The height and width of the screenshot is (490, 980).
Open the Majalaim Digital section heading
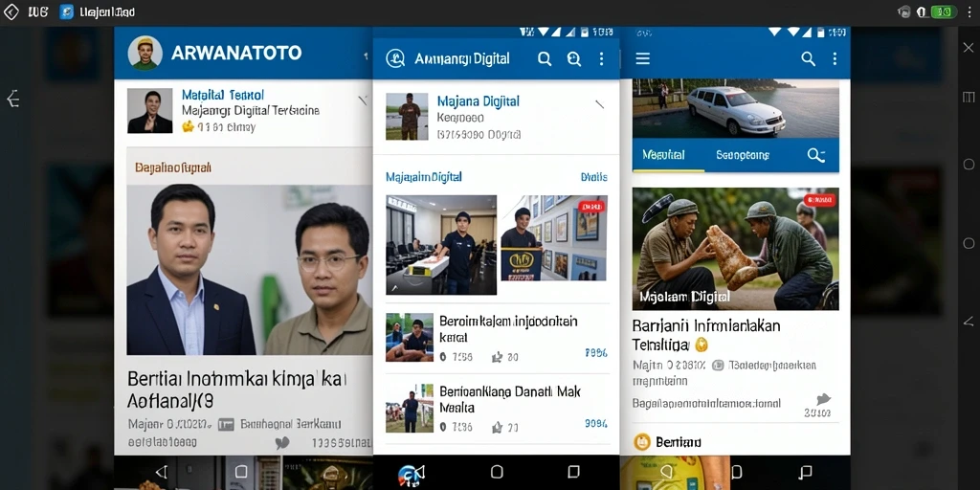[424, 177]
